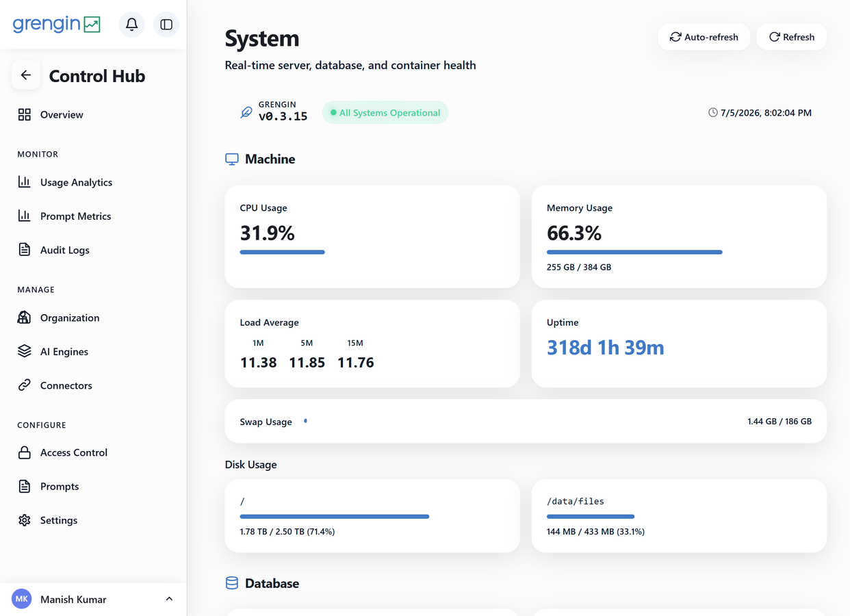Click the All Systems Operational badge
The image size is (850, 616).
tap(385, 113)
